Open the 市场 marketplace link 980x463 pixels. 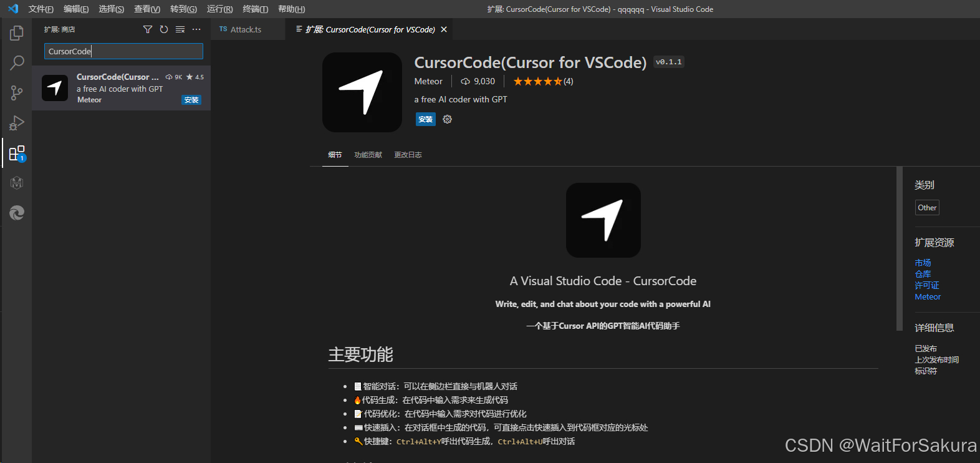923,263
